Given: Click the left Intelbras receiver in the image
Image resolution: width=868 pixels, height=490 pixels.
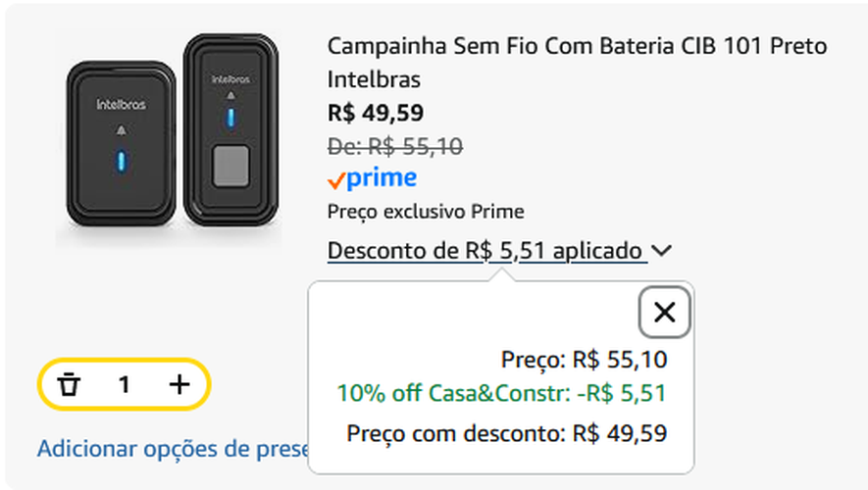Looking at the screenshot, I should [x=120, y=140].
